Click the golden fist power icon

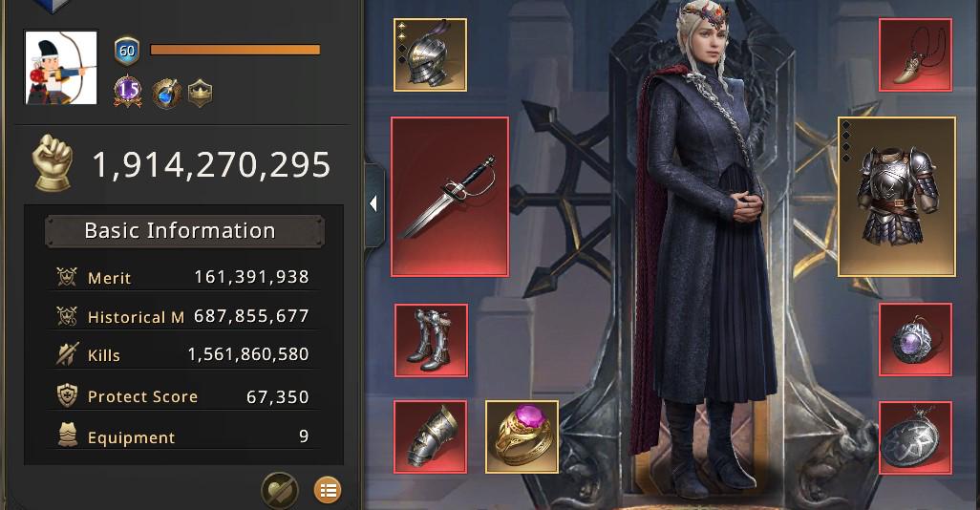[x=53, y=162]
